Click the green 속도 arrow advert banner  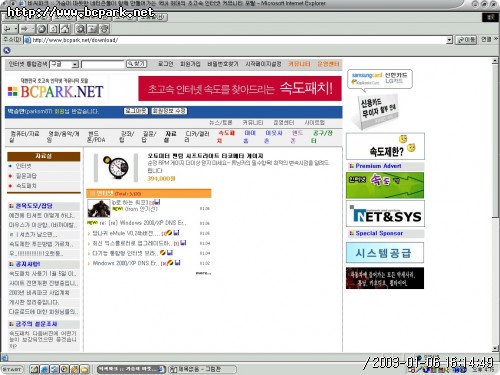(385, 185)
